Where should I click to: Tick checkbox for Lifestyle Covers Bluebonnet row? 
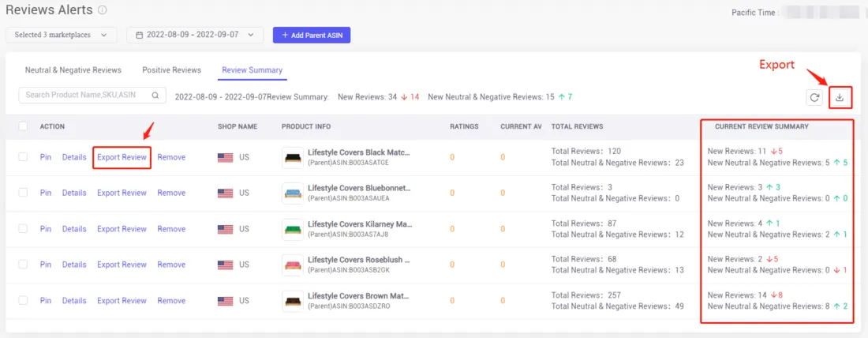(23, 192)
